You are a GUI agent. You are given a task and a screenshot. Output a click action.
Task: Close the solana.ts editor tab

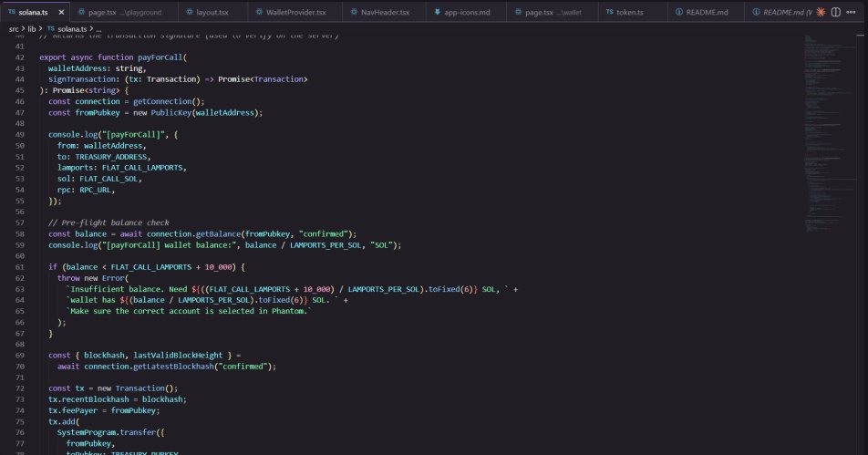61,12
